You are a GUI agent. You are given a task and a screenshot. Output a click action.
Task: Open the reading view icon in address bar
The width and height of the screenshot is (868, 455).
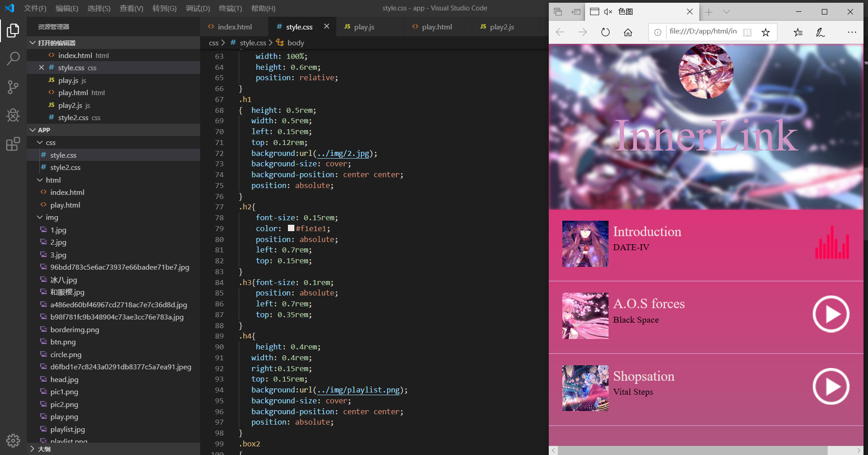coord(747,32)
